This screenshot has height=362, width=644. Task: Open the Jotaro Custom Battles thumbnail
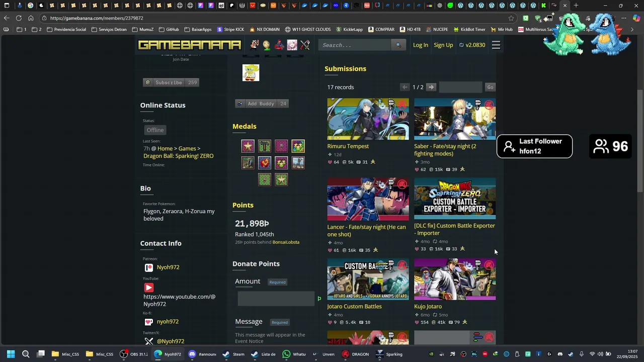368,280
